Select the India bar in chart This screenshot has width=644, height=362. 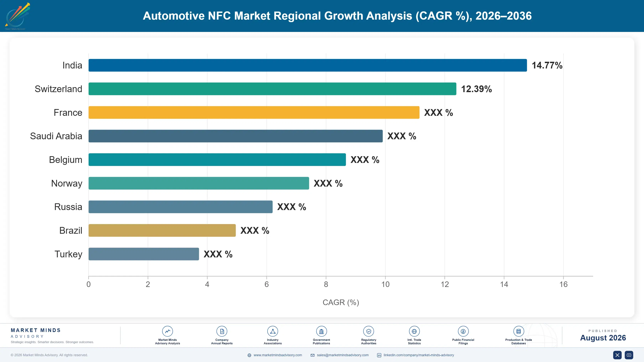(x=308, y=65)
